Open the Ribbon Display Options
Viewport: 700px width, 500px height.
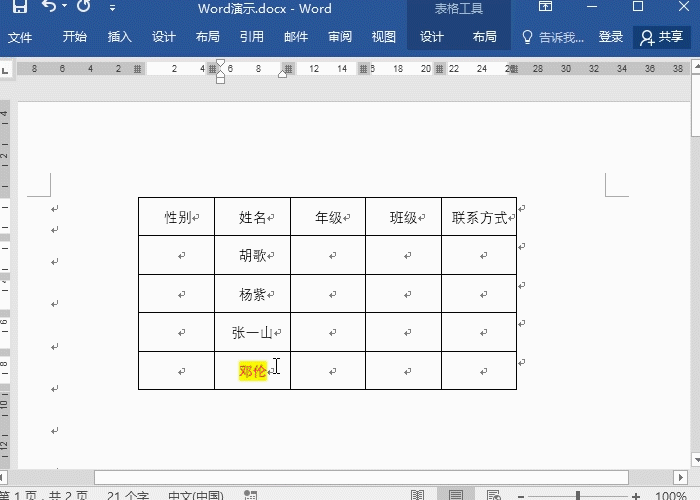[x=545, y=6]
